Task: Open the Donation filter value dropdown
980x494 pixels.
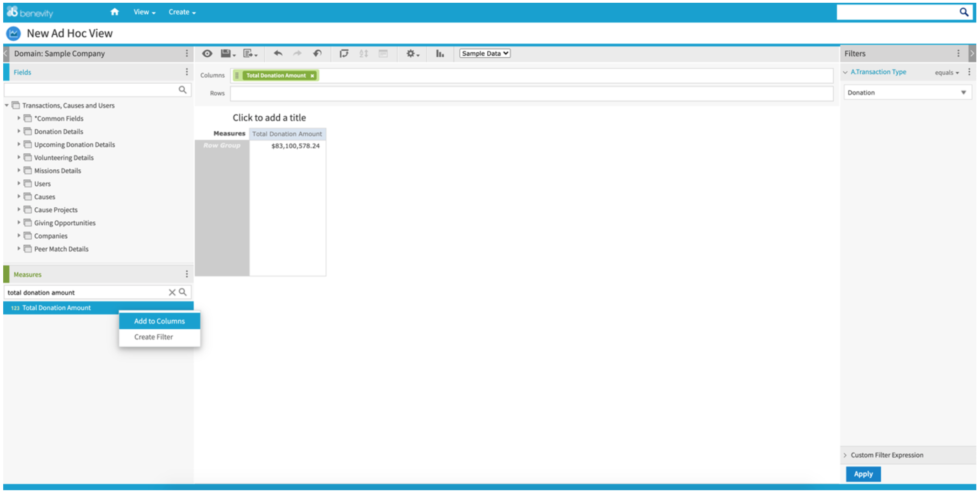Action: click(907, 92)
